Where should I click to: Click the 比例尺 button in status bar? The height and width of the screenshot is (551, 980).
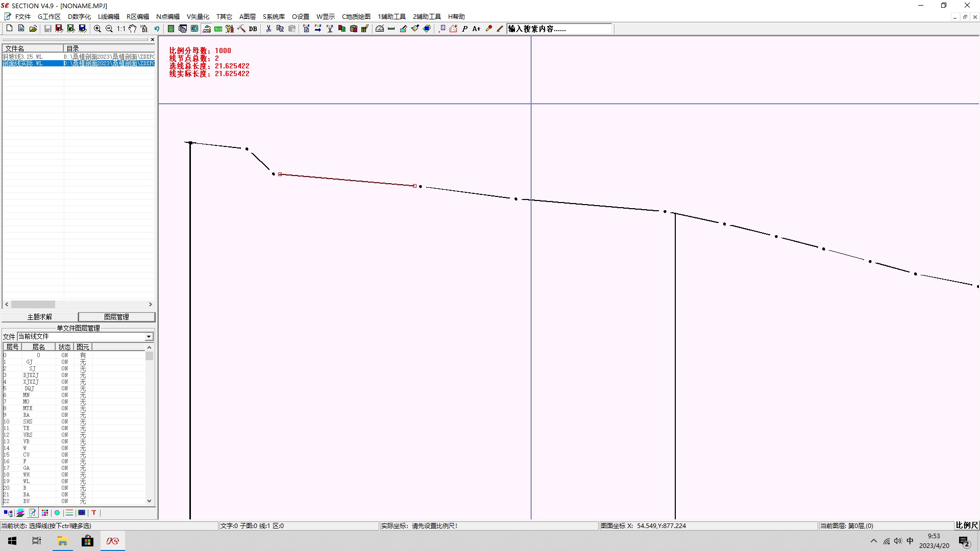[x=967, y=525]
